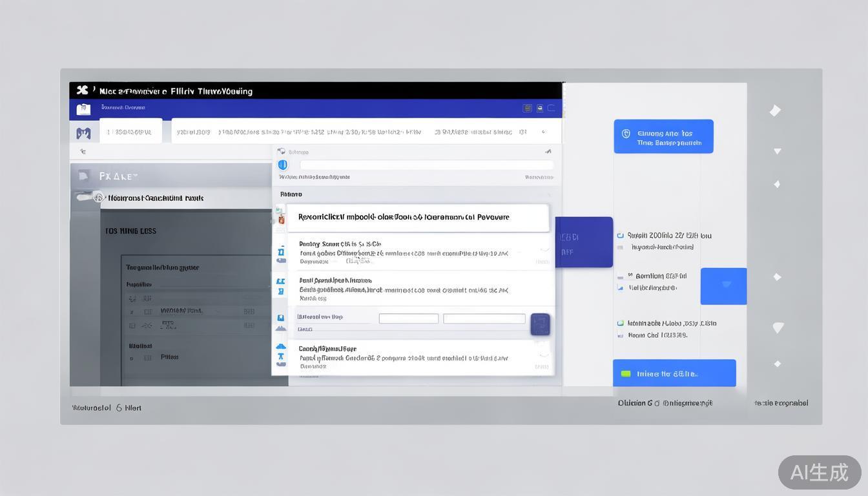Toggle the first checkbox in the right panel list

(x=621, y=236)
